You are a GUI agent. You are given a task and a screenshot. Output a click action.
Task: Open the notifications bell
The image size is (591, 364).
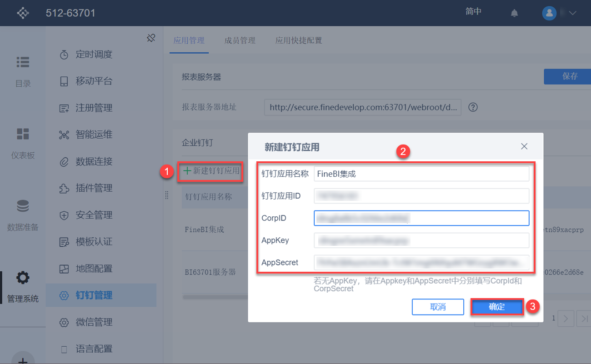514,13
